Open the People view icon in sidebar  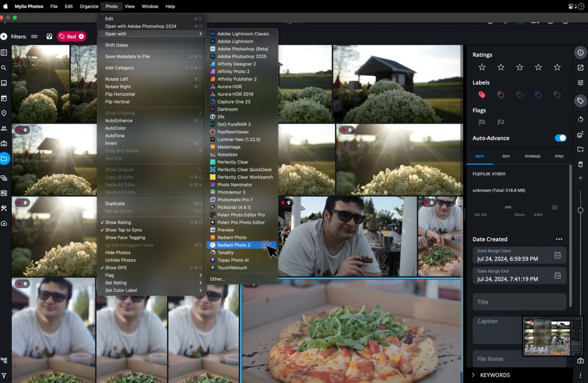pyautogui.click(x=4, y=128)
